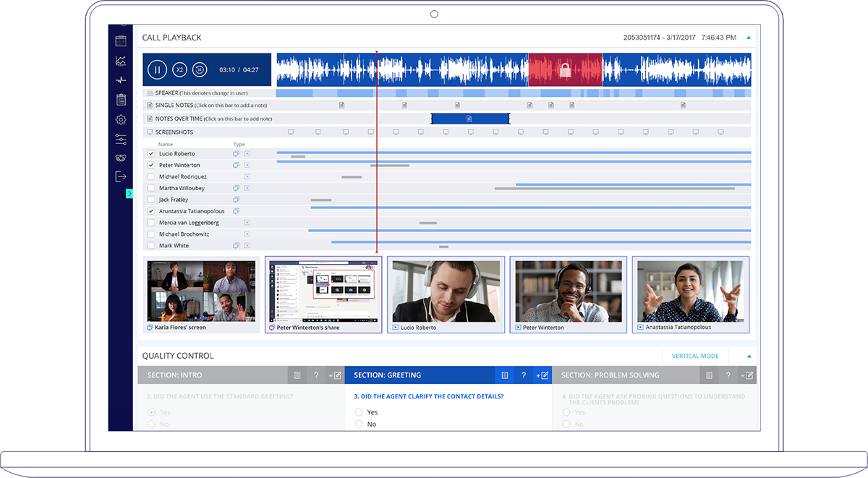Click the video type icon for Lucio Roberto

coord(247,154)
